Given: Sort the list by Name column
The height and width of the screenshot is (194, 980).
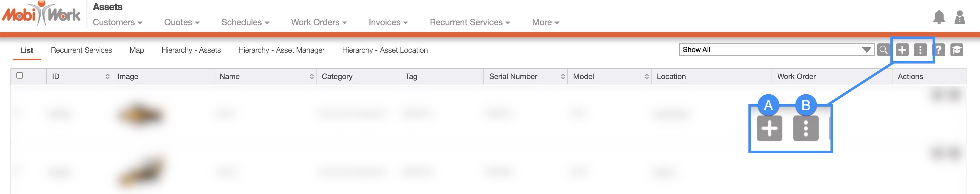Looking at the screenshot, I should 311,77.
